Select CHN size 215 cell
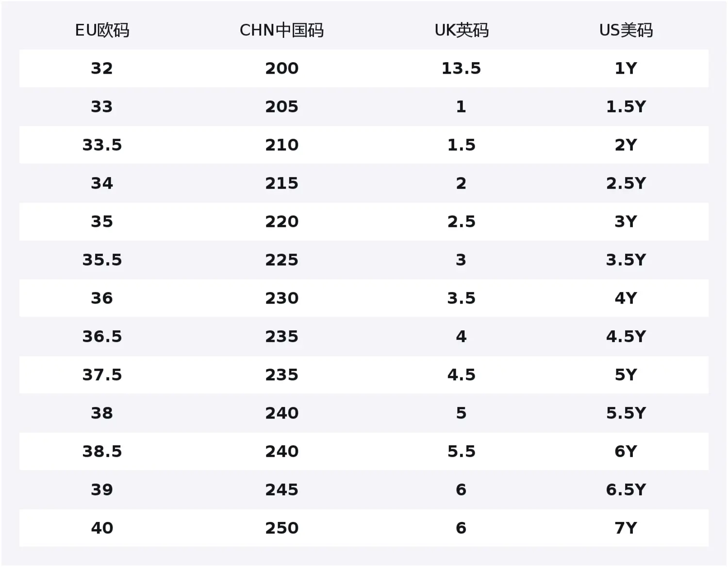 coord(281,183)
